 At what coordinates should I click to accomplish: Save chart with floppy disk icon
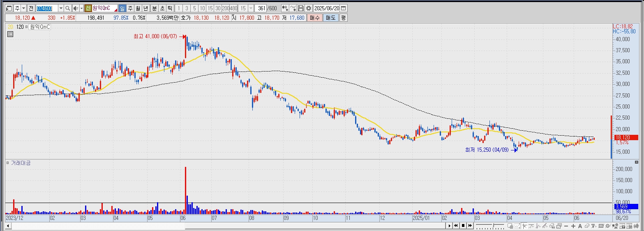[x=301, y=8]
